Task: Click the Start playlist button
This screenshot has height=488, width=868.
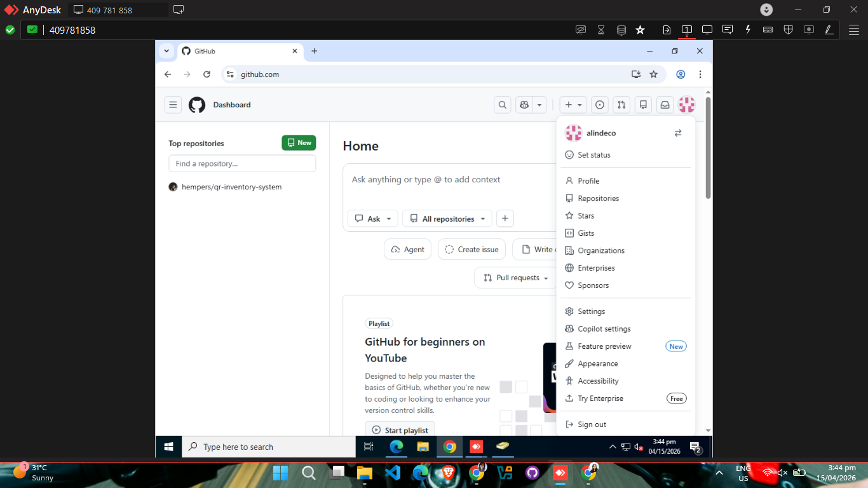Action: (x=400, y=430)
